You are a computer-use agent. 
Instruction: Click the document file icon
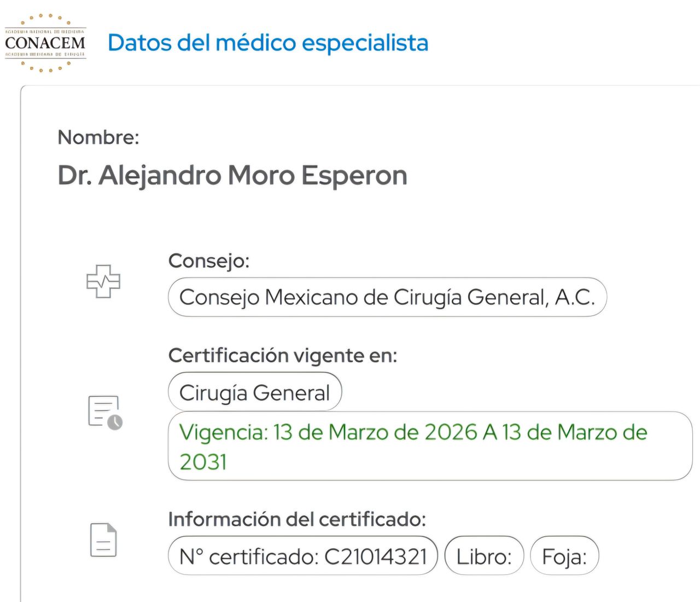point(103,540)
